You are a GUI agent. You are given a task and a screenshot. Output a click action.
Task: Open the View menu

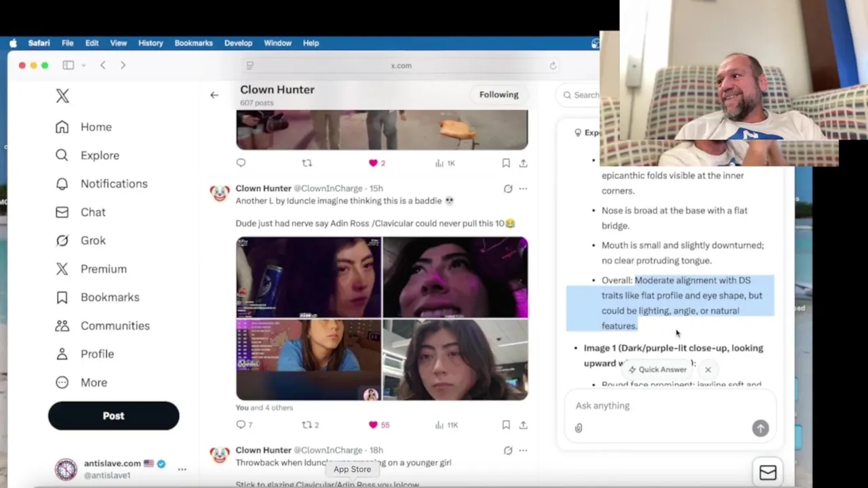[x=118, y=43]
